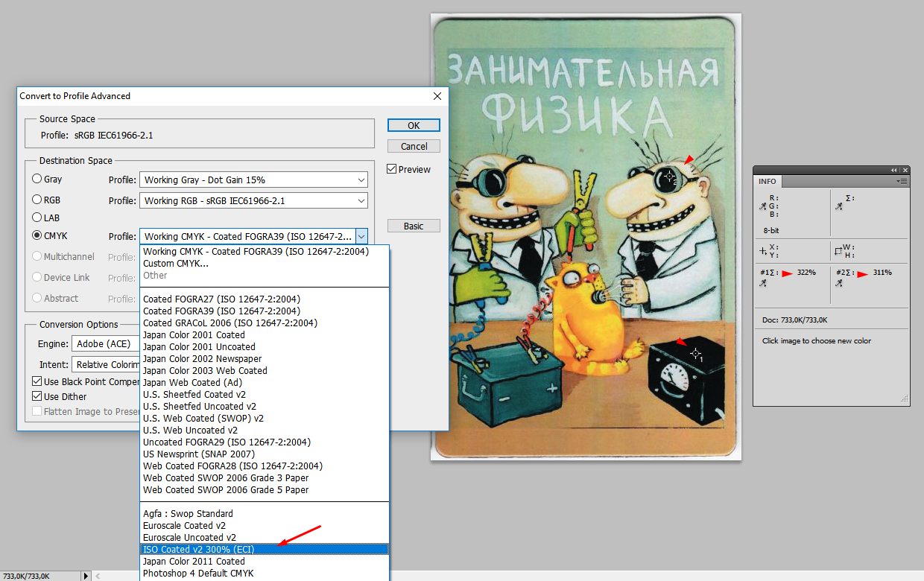Pick Japan Color 2001 Uncoated

[x=265, y=346]
